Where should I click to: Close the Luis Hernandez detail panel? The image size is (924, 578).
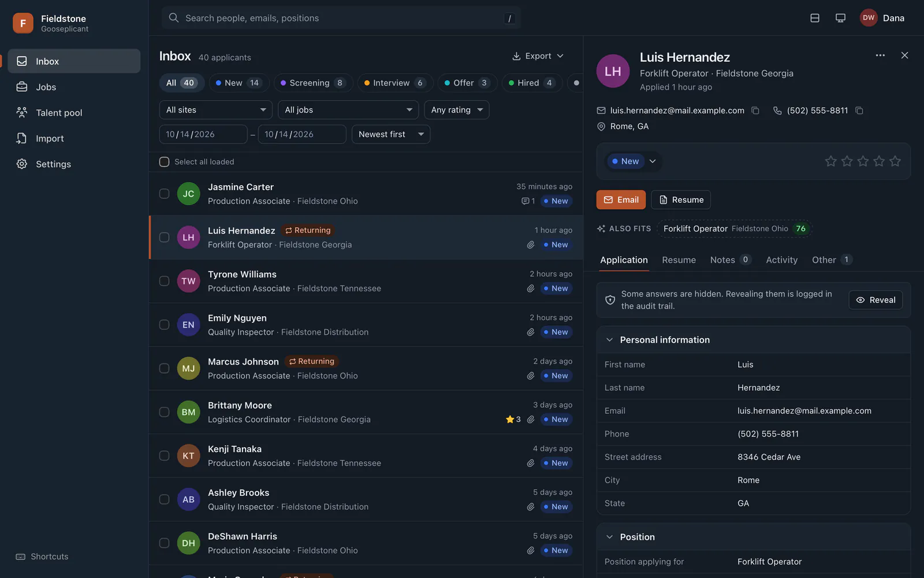pyautogui.click(x=904, y=55)
